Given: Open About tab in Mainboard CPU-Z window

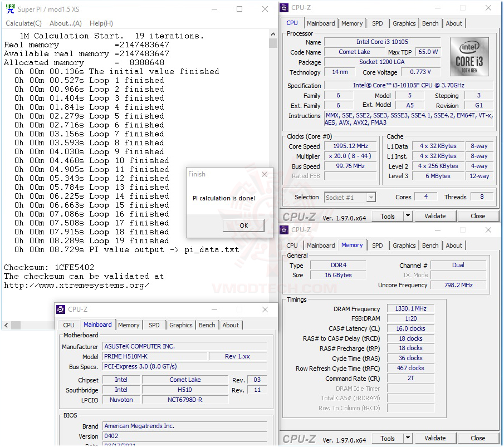Looking at the screenshot, I should pos(231,325).
